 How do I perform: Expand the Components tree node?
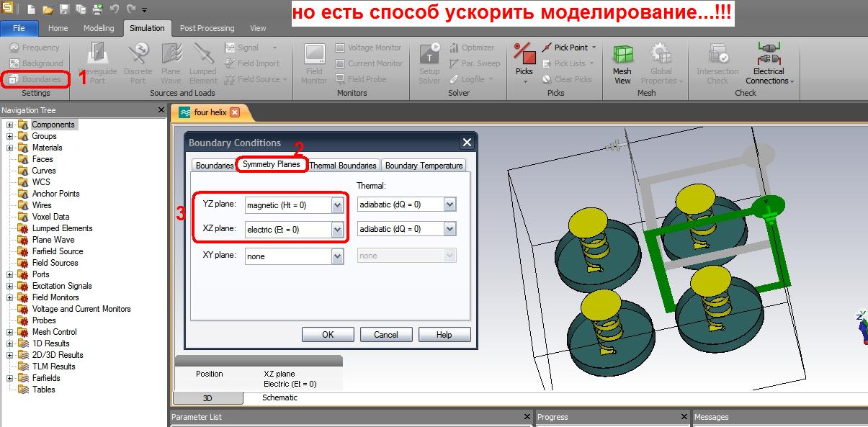tap(10, 125)
